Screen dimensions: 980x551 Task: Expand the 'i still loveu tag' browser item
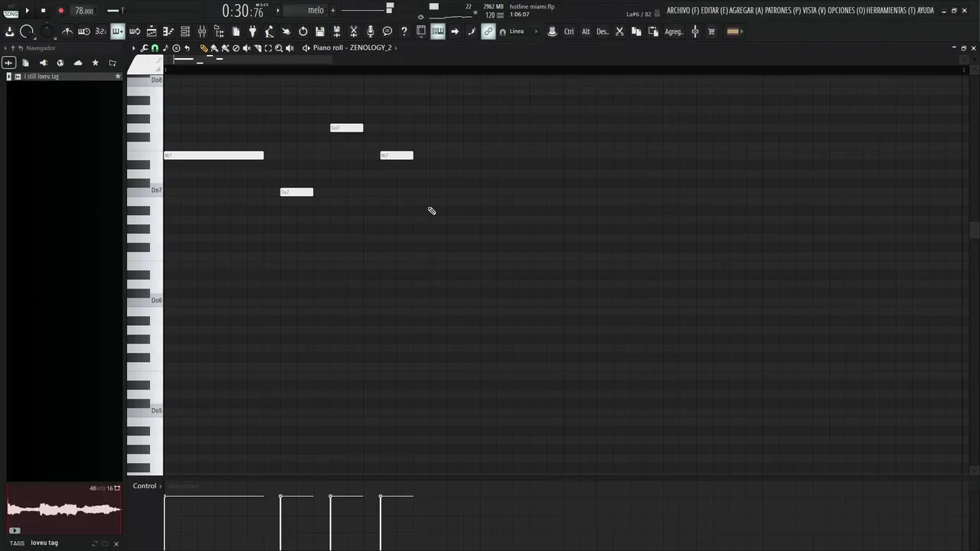click(8, 77)
